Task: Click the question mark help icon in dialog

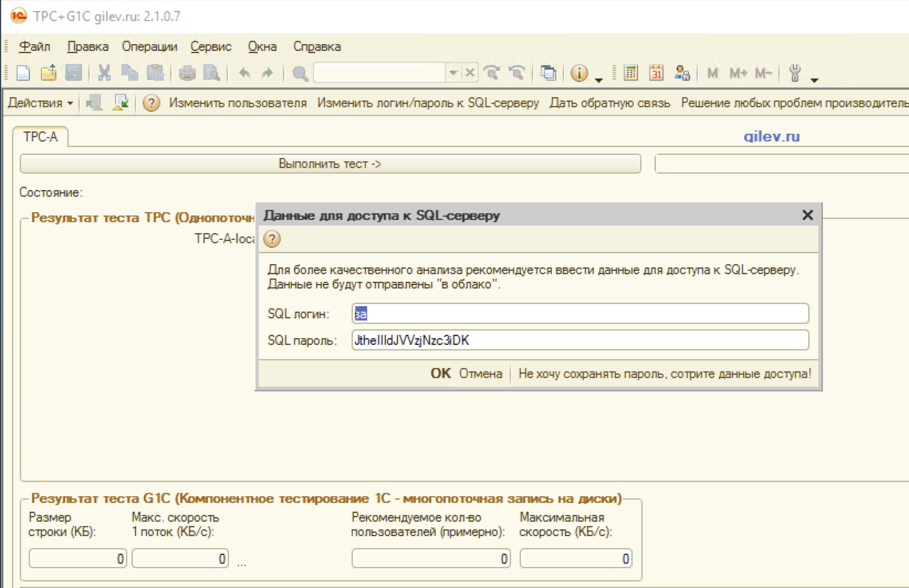Action: tap(272, 239)
